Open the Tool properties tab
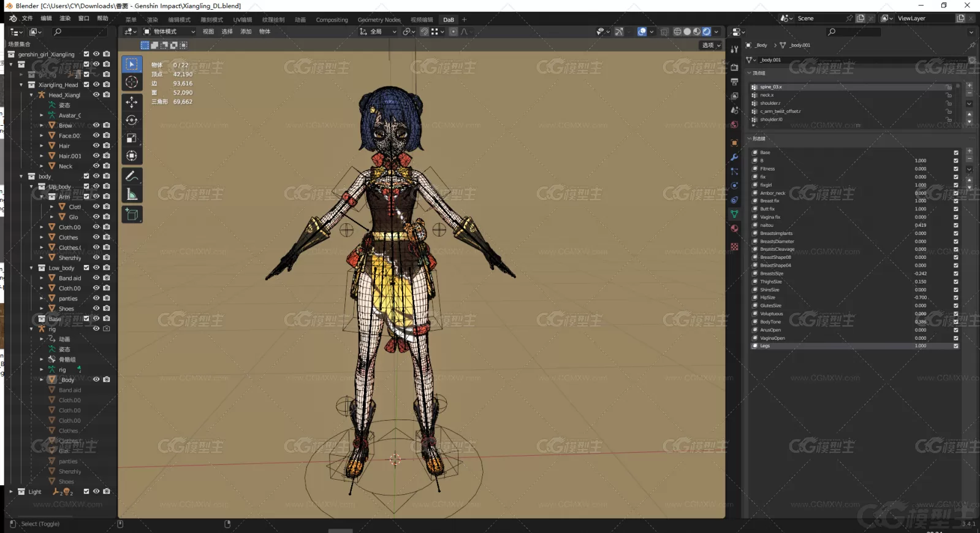 pos(734,50)
